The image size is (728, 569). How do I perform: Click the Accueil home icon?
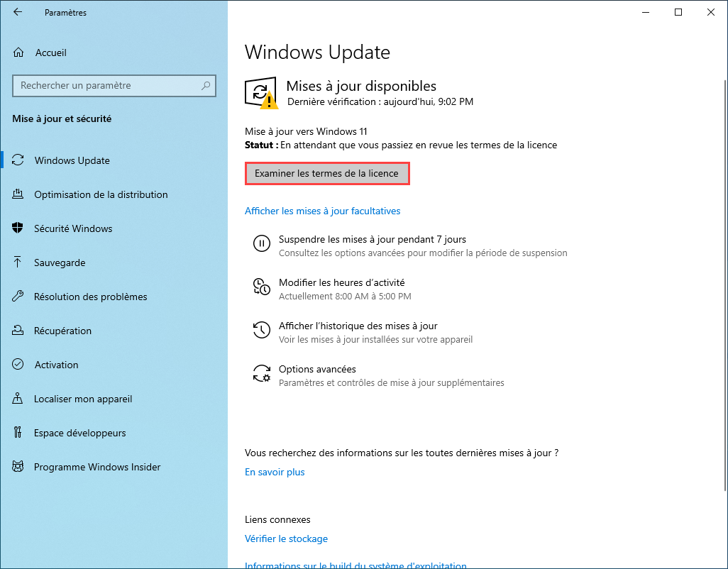pos(18,53)
